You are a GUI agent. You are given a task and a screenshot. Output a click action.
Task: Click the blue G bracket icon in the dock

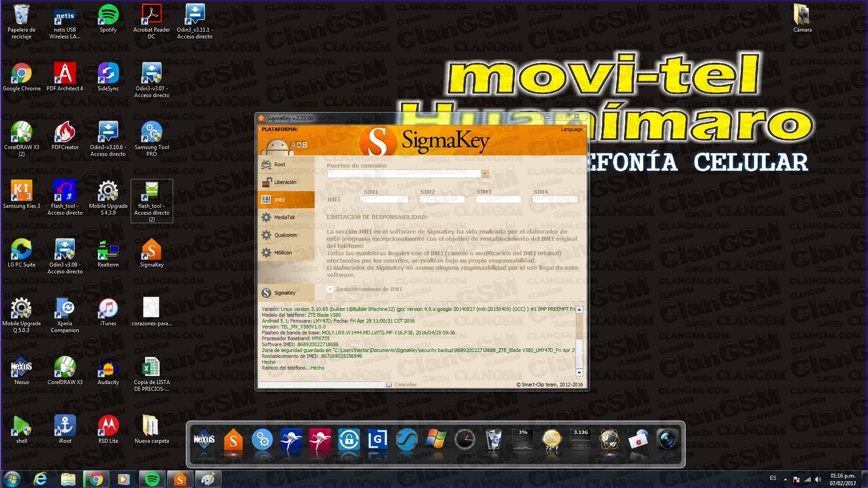tap(378, 439)
